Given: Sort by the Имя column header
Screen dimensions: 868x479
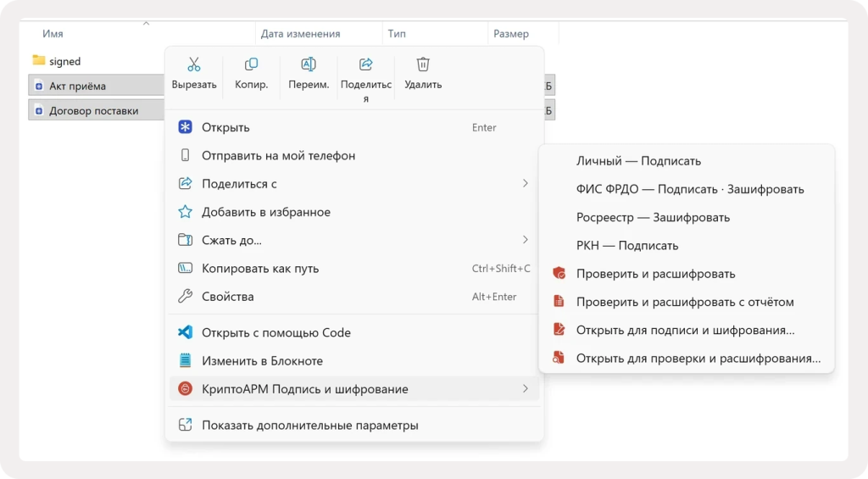Looking at the screenshot, I should click(53, 34).
